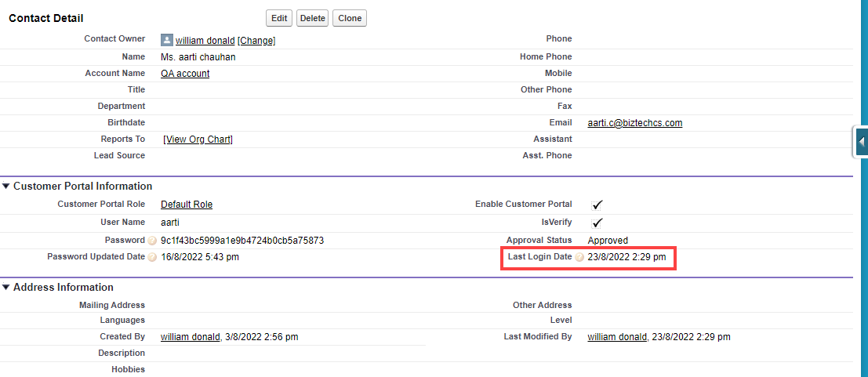The width and height of the screenshot is (868, 377).
Task: Open Default Role portal role link
Action: (187, 205)
